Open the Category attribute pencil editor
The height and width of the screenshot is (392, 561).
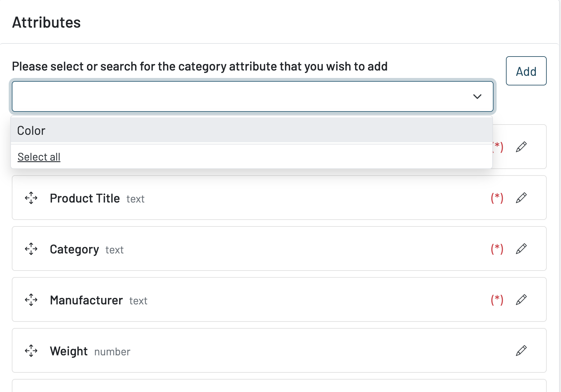coord(521,249)
